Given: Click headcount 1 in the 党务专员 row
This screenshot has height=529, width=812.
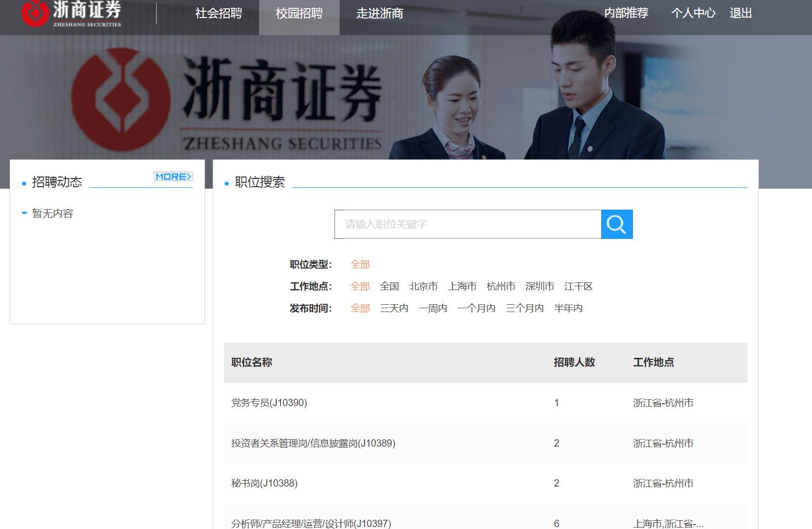Looking at the screenshot, I should [x=556, y=403].
